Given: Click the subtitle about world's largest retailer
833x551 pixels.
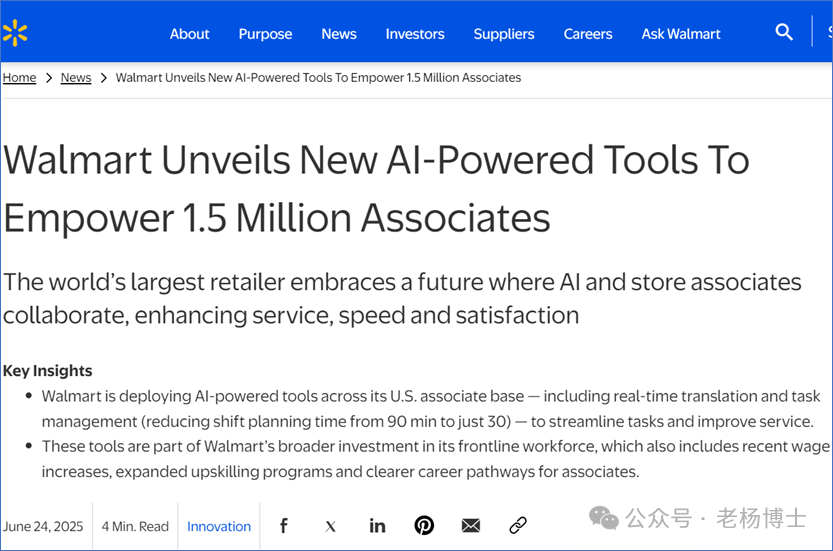Looking at the screenshot, I should click(x=402, y=299).
